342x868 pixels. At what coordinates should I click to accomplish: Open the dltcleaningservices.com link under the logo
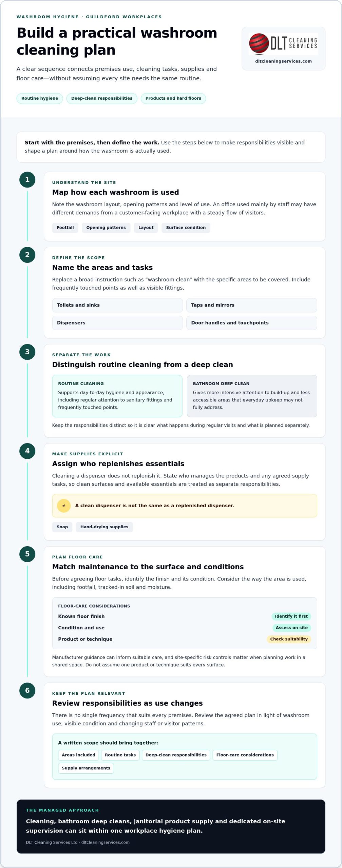283,61
